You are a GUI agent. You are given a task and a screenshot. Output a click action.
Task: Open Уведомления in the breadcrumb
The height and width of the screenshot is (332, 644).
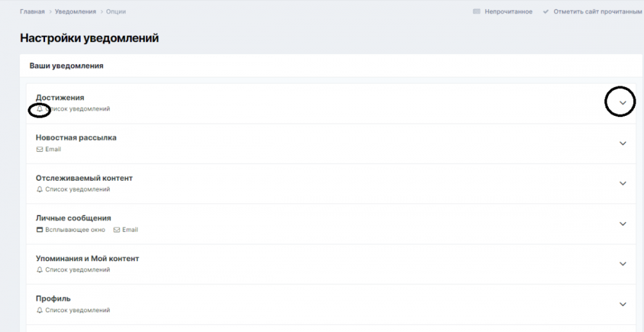point(75,12)
